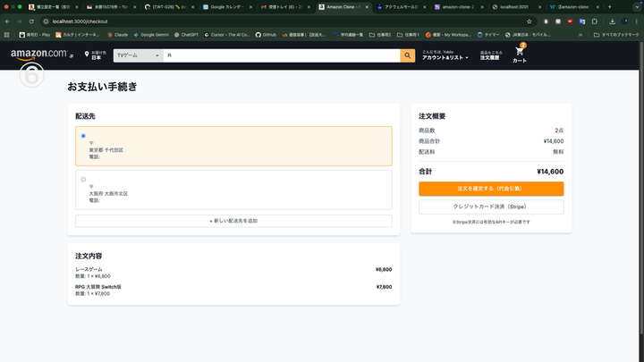
Task: Open the 仕事用2 bookmarks folder
Action: click(380, 35)
